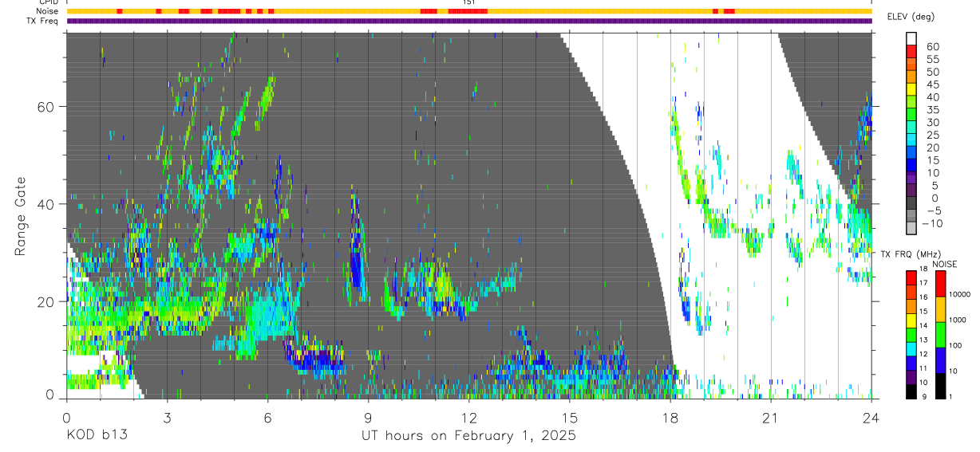The height and width of the screenshot is (452, 980).
Task: Click the blue segment of NOISE colorbar
Action: (940, 360)
